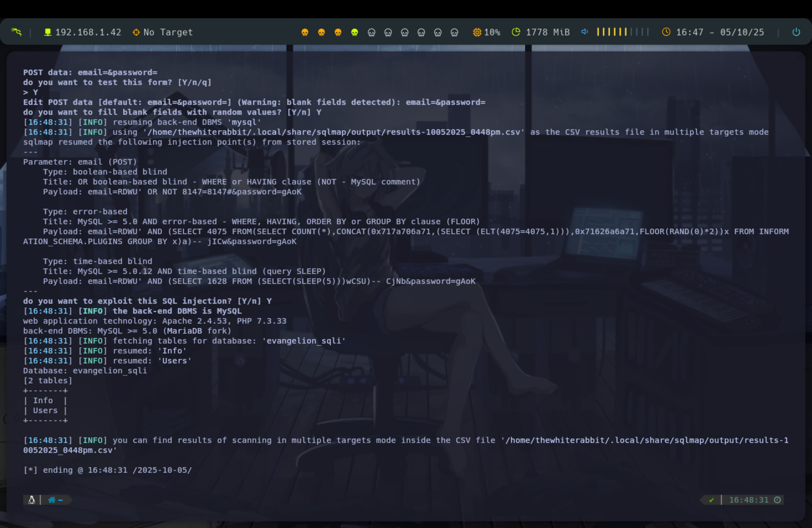
Task: Click the Kali dragon launcher icon
Action: 16,32
